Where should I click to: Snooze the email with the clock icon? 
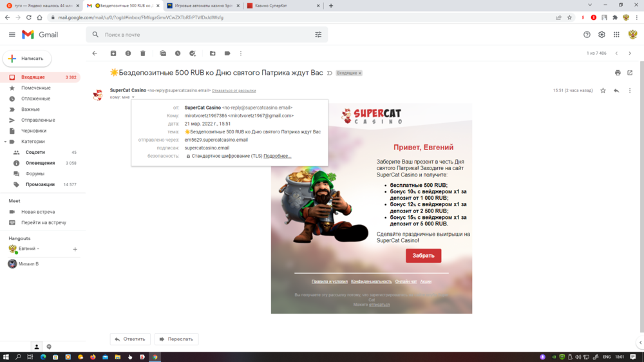178,53
